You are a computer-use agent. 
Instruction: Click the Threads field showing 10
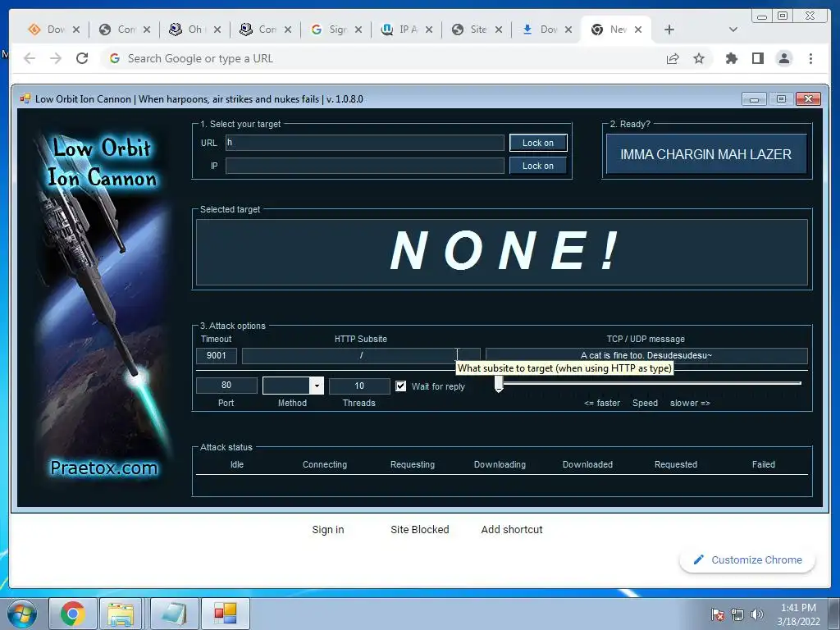point(359,386)
